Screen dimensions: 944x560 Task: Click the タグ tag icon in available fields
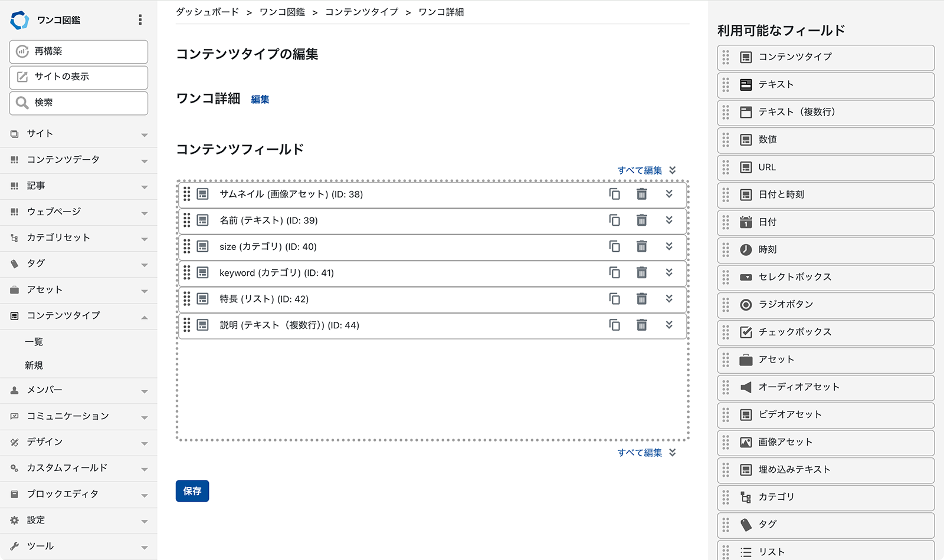(x=746, y=524)
